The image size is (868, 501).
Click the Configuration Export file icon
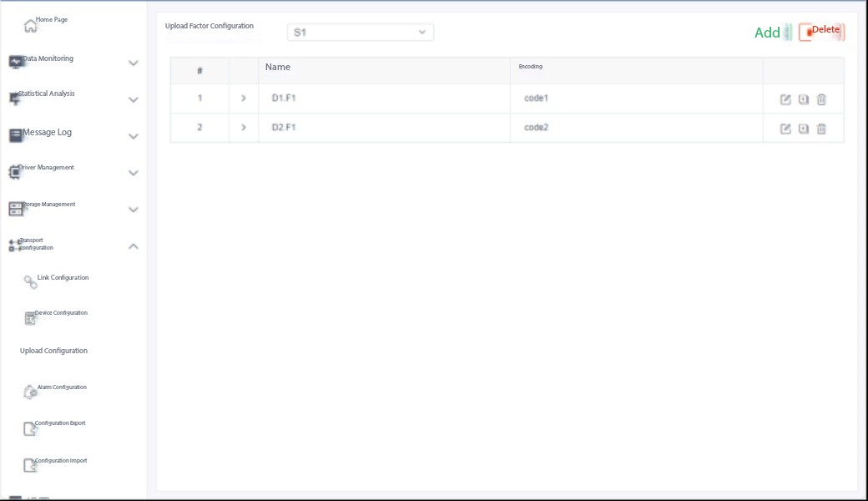tap(29, 428)
